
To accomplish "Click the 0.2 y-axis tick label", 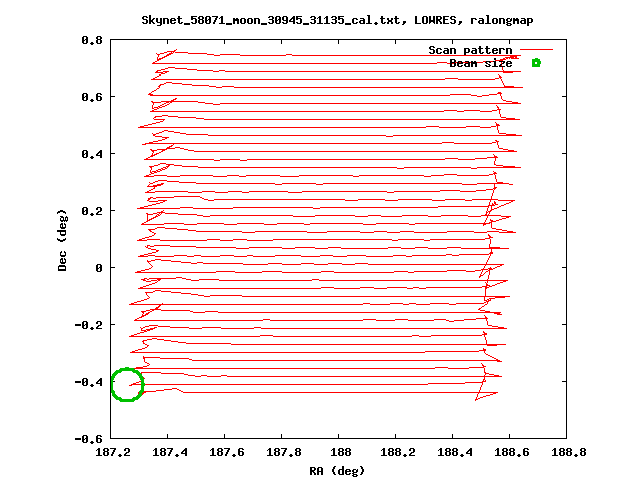I will [91, 211].
